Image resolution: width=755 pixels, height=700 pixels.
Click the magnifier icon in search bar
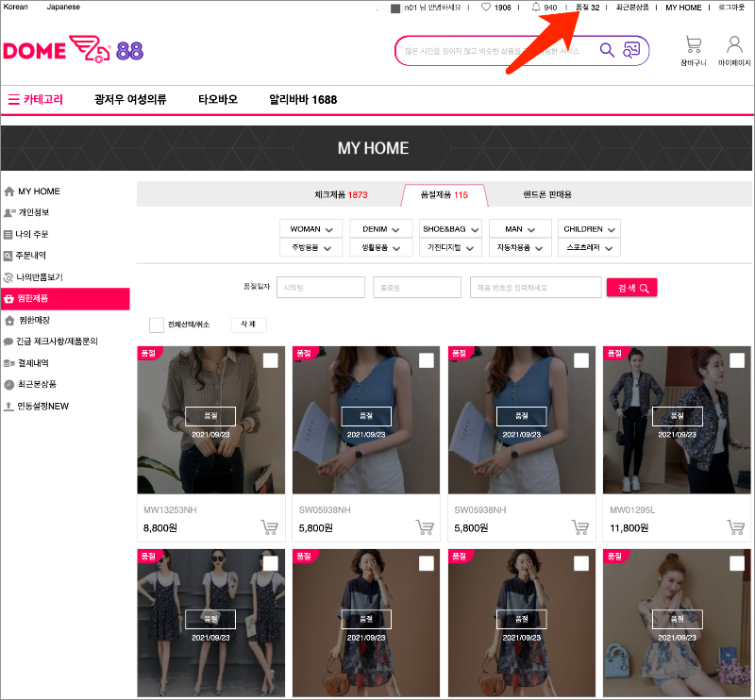coord(607,50)
